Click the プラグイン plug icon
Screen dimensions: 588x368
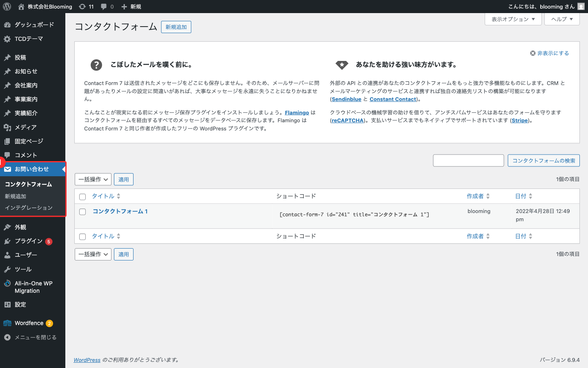coord(7,241)
